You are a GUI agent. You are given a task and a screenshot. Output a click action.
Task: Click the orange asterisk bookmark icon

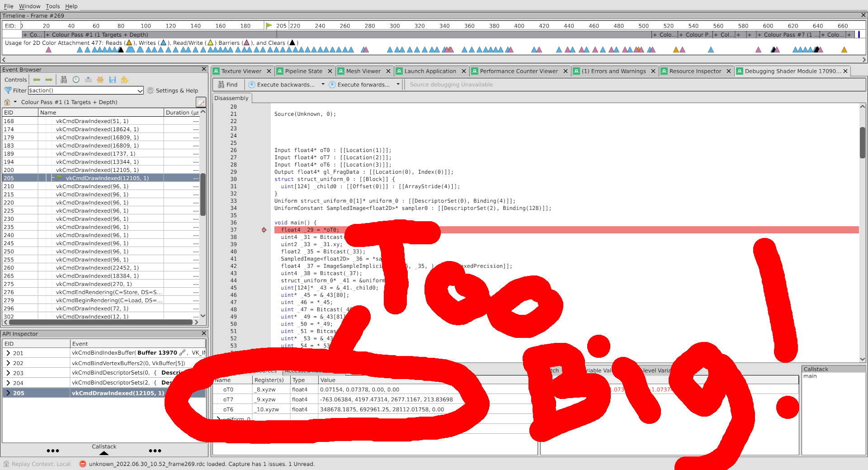[100, 80]
